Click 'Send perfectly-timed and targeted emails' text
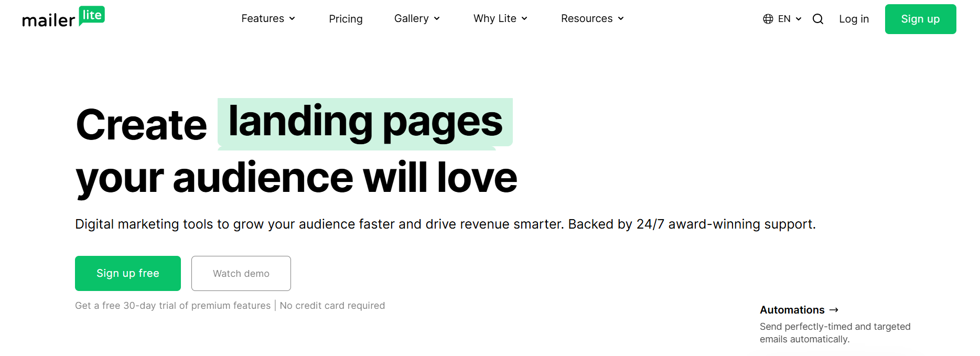The height and width of the screenshot is (356, 980). click(x=835, y=333)
